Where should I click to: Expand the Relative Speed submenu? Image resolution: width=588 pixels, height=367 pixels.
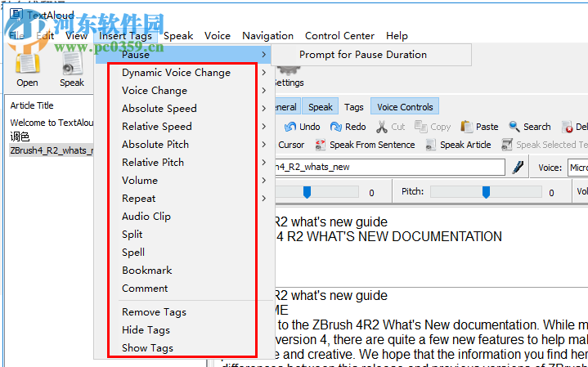(264, 127)
